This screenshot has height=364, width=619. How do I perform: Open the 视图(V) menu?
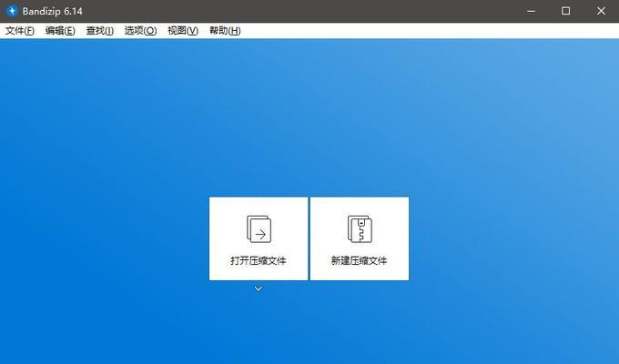pos(183,31)
